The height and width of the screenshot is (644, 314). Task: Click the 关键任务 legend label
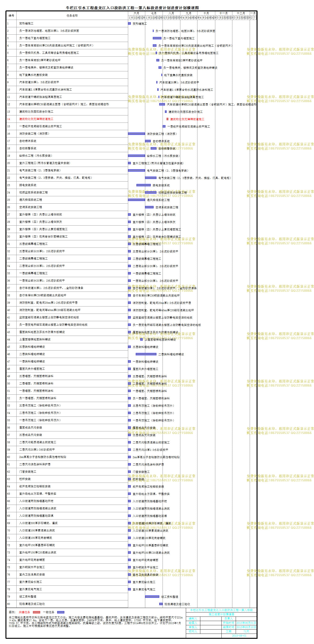click(x=24, y=612)
